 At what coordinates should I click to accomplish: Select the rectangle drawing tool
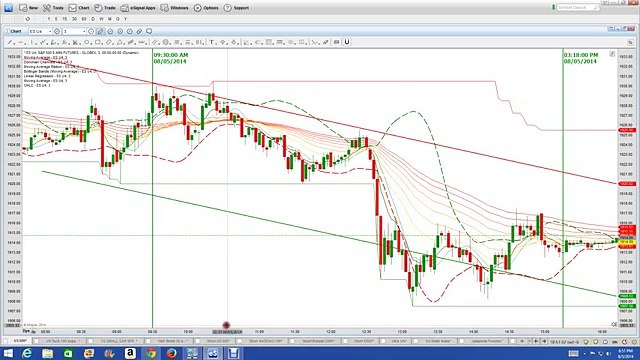click(98, 42)
